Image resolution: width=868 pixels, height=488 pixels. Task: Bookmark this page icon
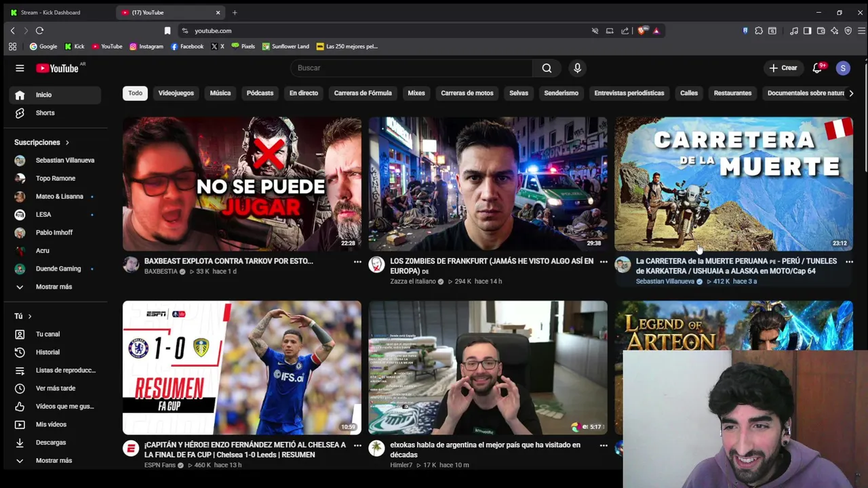pyautogui.click(x=167, y=30)
